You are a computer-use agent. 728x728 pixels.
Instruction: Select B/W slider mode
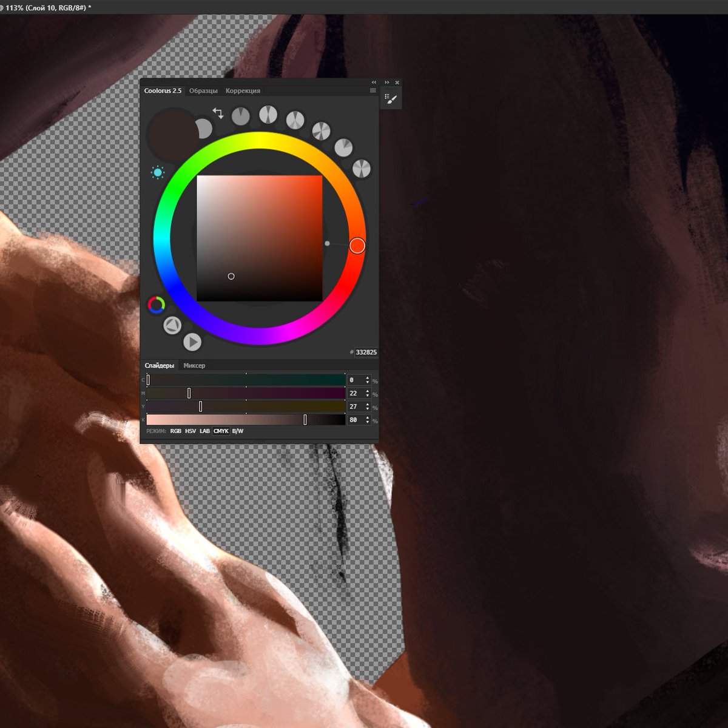tap(238, 431)
